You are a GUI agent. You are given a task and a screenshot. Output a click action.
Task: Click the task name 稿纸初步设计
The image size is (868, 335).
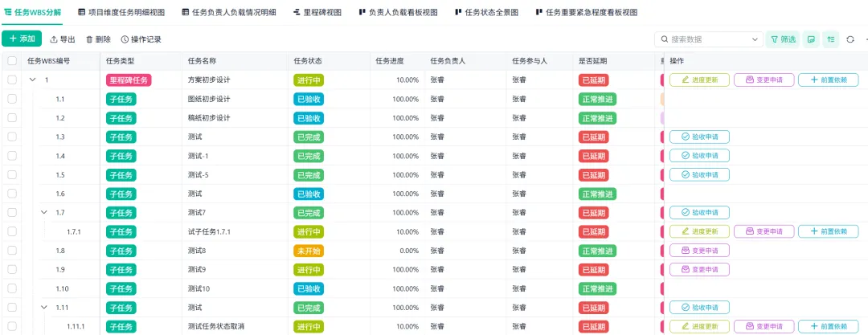tap(209, 118)
